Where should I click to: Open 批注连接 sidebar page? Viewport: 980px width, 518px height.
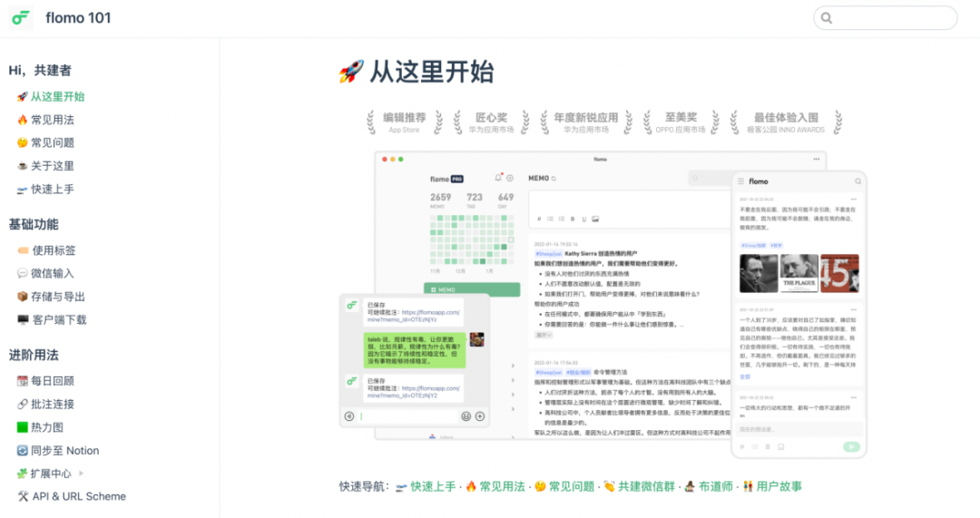[53, 405]
